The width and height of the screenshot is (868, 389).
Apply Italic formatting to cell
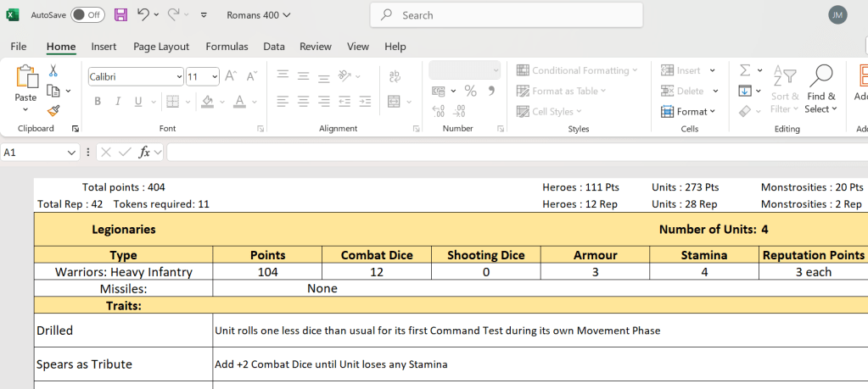(x=117, y=102)
